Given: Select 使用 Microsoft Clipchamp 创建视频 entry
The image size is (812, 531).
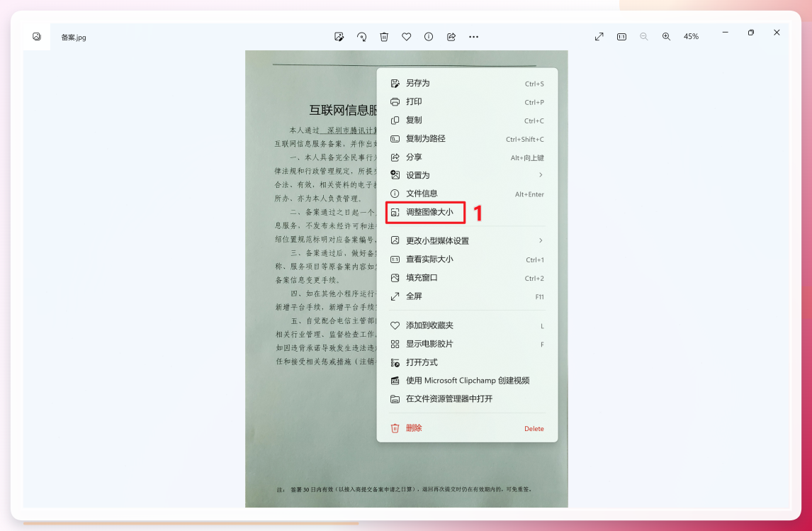Looking at the screenshot, I should point(467,381).
